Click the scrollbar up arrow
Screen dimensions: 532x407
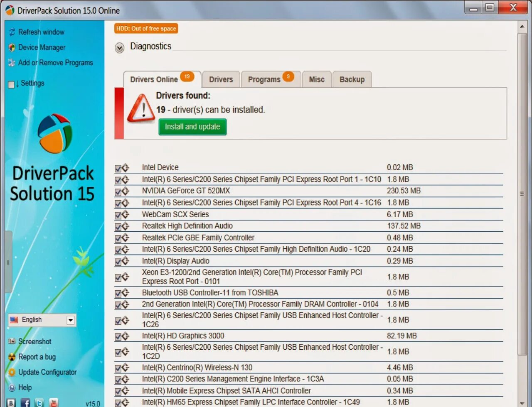tap(522, 27)
